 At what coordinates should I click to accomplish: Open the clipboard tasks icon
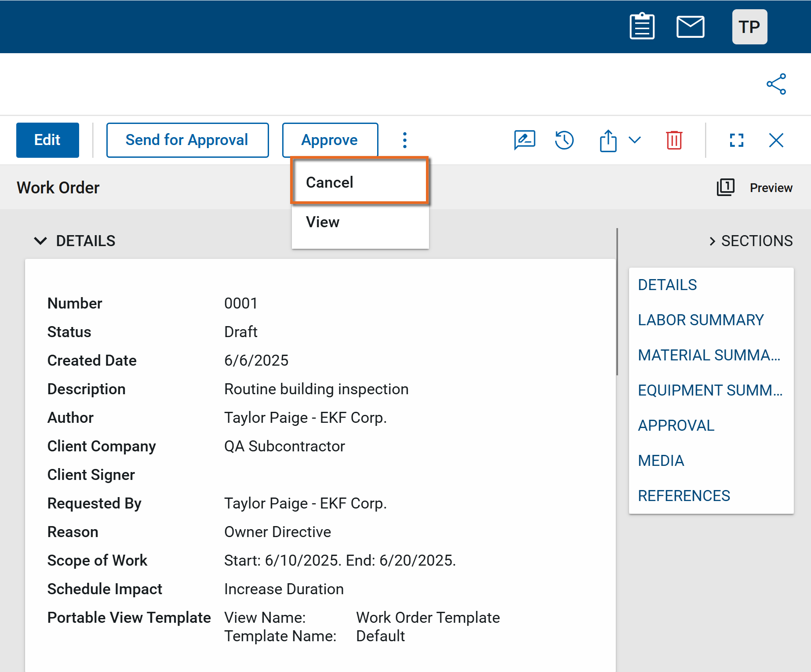coord(642,27)
